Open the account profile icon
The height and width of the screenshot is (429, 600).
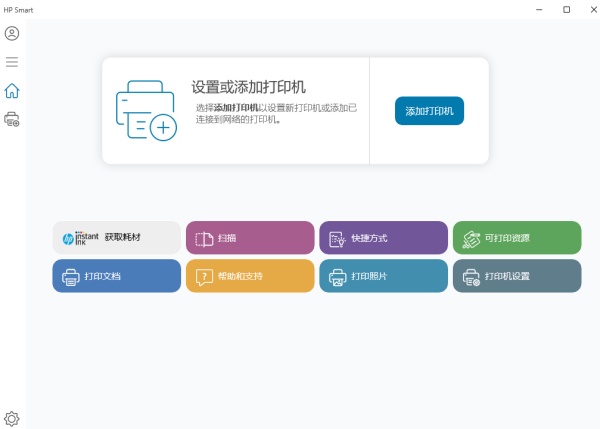pyautogui.click(x=12, y=33)
